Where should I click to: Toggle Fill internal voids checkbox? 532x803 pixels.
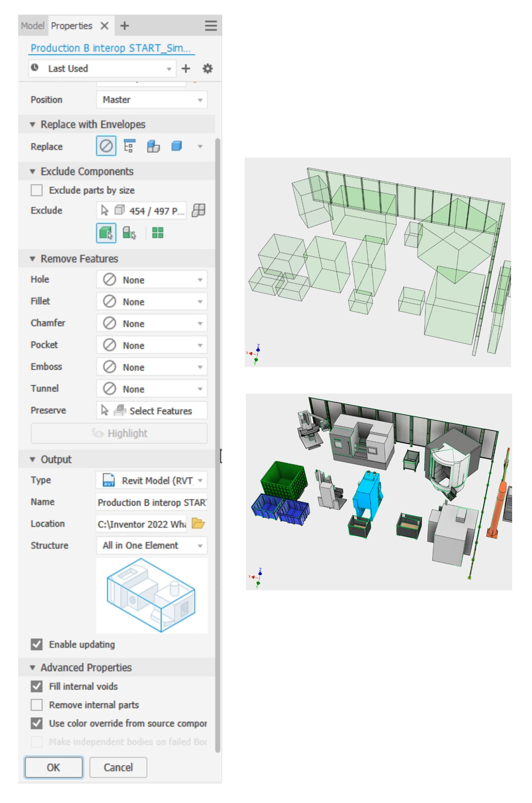click(37, 686)
